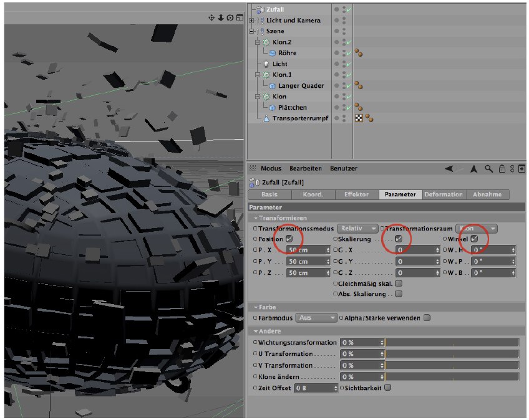Screen dimensions: 529x420
Task: Open the Transformationsmodus Relativ dropdown
Action: click(357, 229)
